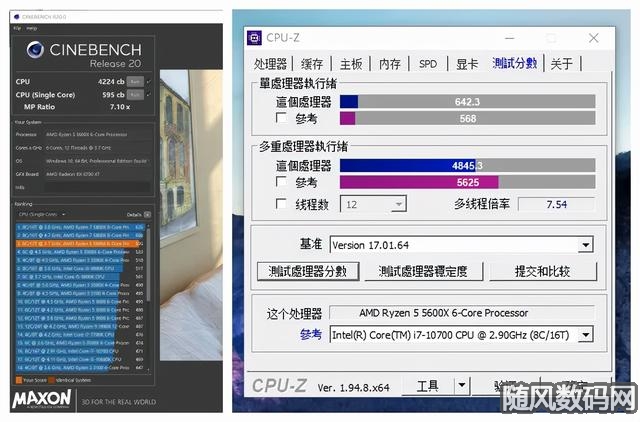Viewport: 640px width, 422px height.
Task: Click the 提交和比较 submit and compare button
Action: [542, 271]
